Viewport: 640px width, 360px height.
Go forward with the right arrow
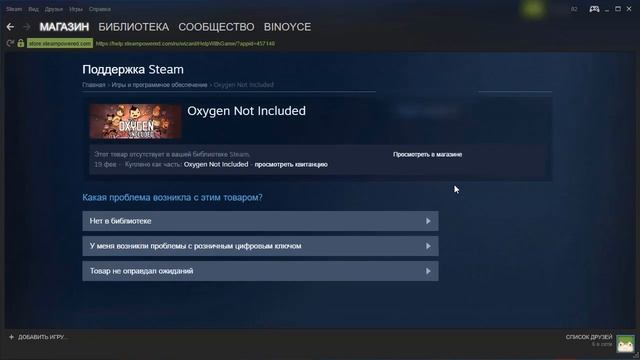point(27,27)
